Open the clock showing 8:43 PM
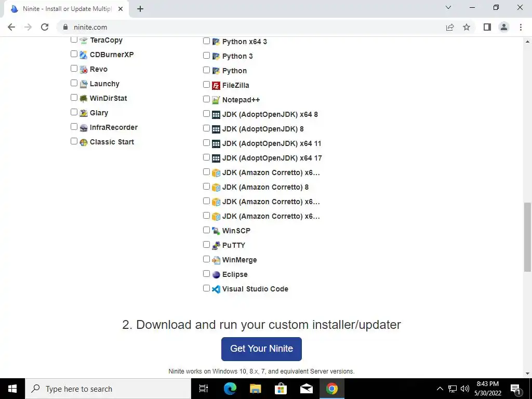Image resolution: width=532 pixels, height=399 pixels. 487,389
